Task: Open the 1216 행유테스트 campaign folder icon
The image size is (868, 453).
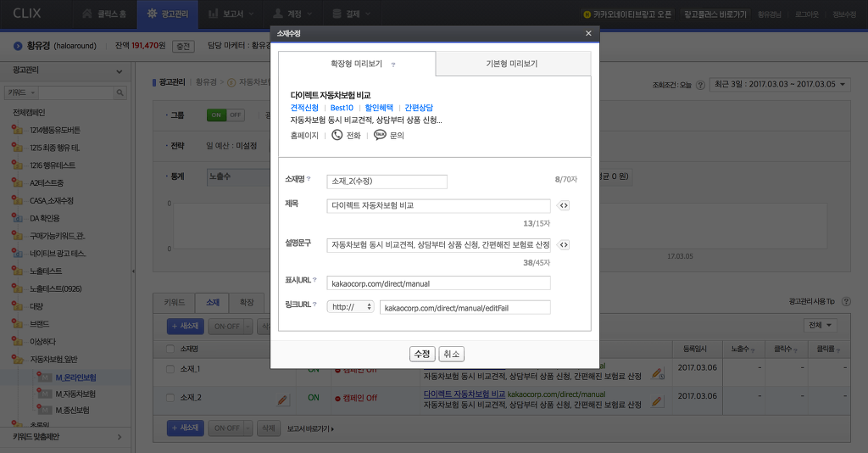Action: (x=17, y=165)
